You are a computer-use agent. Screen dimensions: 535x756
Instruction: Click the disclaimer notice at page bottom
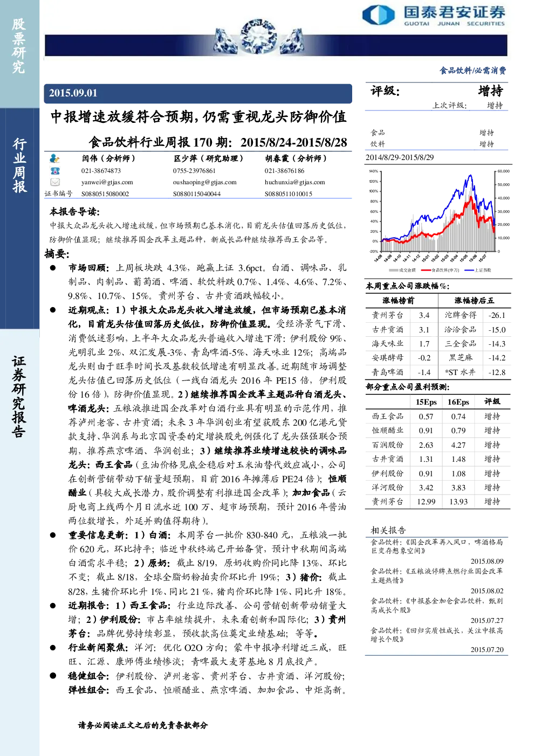click(x=143, y=725)
